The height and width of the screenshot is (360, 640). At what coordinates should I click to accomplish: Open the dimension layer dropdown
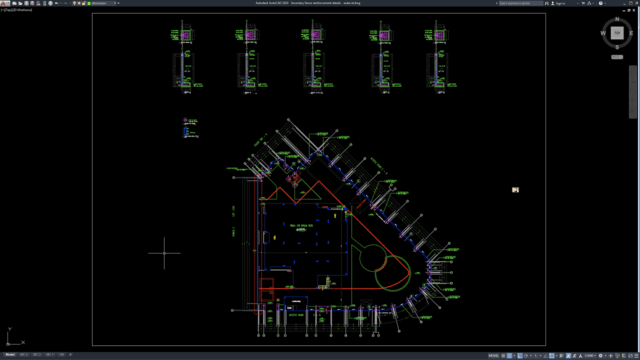[115, 3]
